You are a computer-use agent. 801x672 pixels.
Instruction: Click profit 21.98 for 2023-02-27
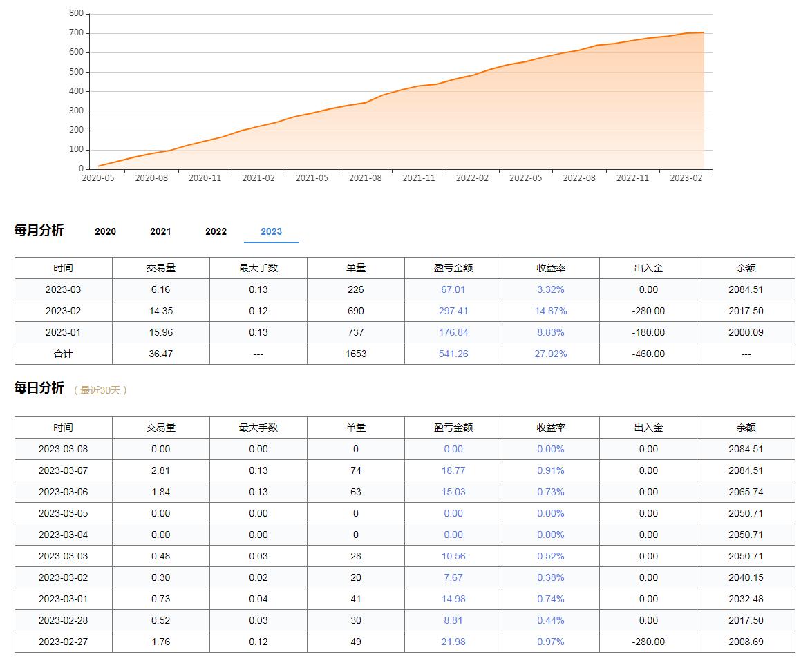pos(453,642)
